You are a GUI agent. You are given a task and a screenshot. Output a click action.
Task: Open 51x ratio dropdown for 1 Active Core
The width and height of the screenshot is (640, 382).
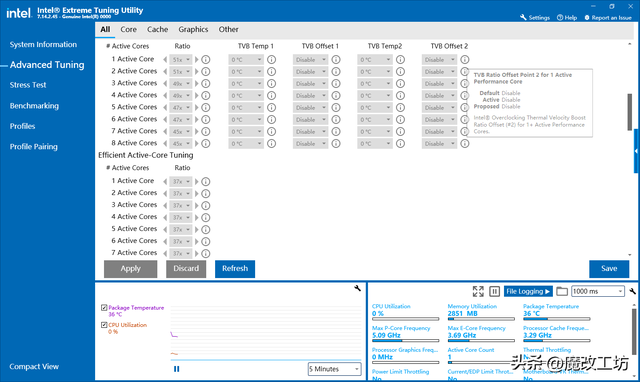pos(180,60)
